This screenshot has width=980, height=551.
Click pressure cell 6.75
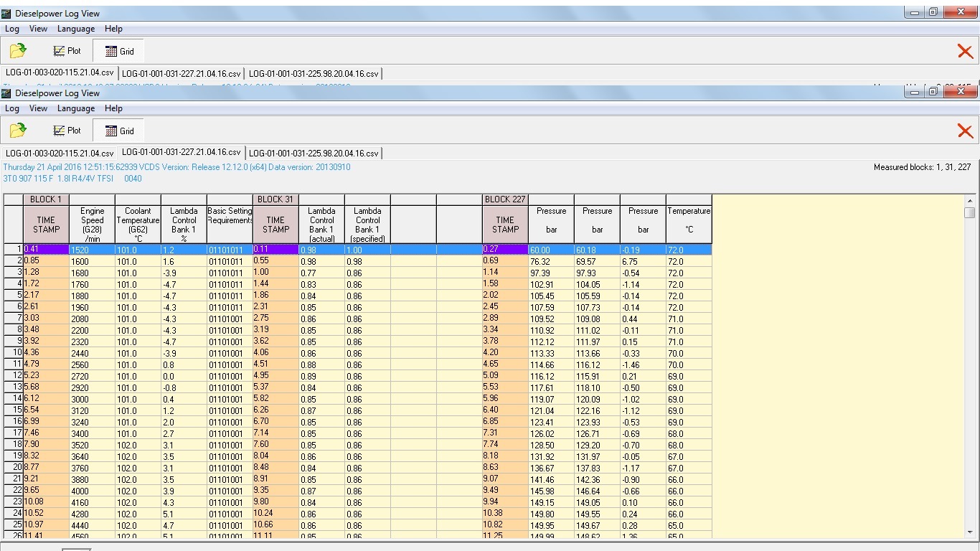[643, 261]
